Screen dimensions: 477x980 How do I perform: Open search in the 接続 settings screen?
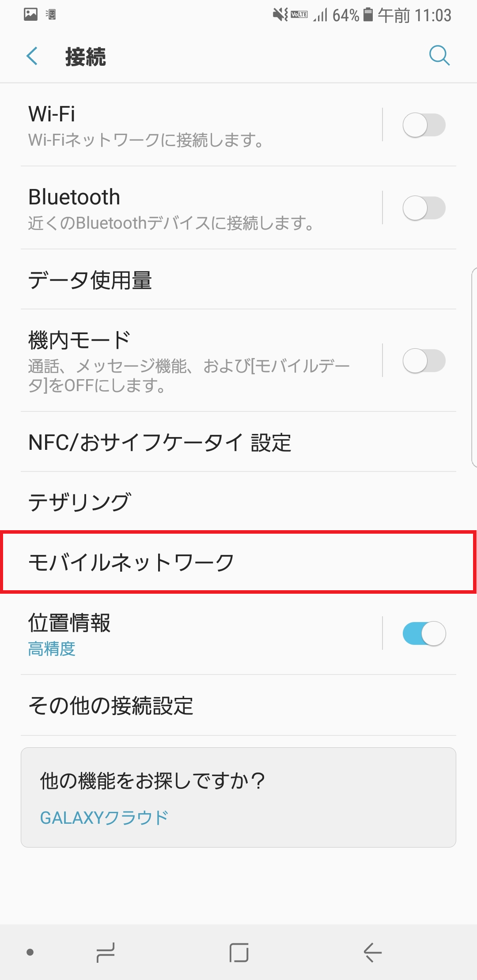pyautogui.click(x=439, y=56)
